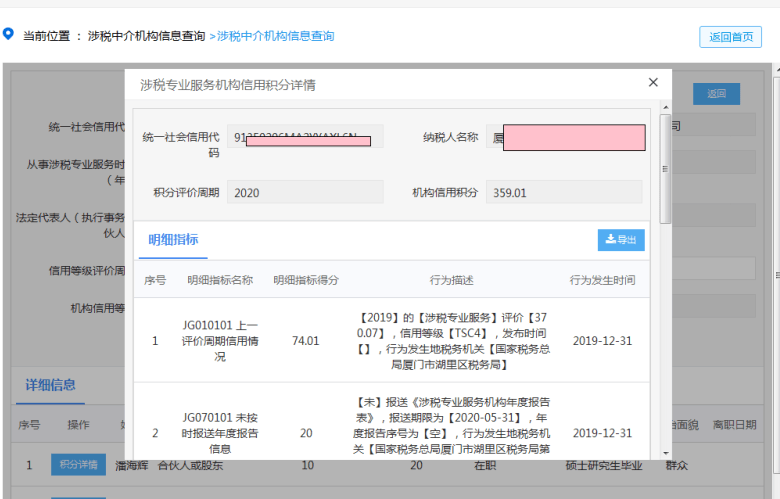This screenshot has height=499, width=780.
Task: Click the blue location pin icon
Action: click(8, 34)
